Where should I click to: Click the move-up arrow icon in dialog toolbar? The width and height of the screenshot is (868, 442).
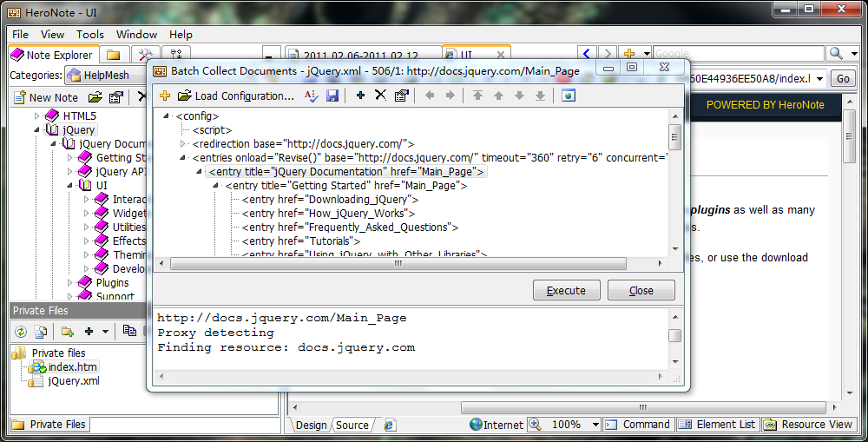[x=498, y=96]
